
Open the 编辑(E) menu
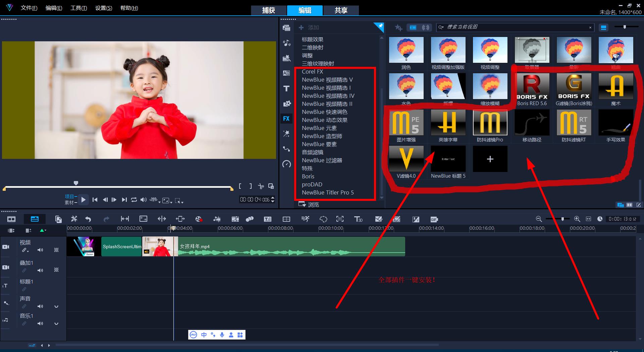pyautogui.click(x=54, y=8)
